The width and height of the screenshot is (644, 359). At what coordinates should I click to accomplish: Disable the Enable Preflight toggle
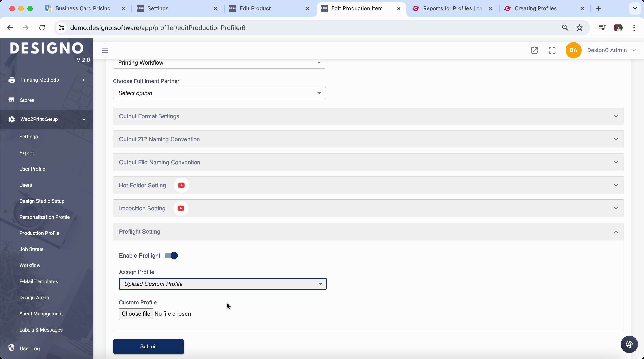[x=171, y=256]
